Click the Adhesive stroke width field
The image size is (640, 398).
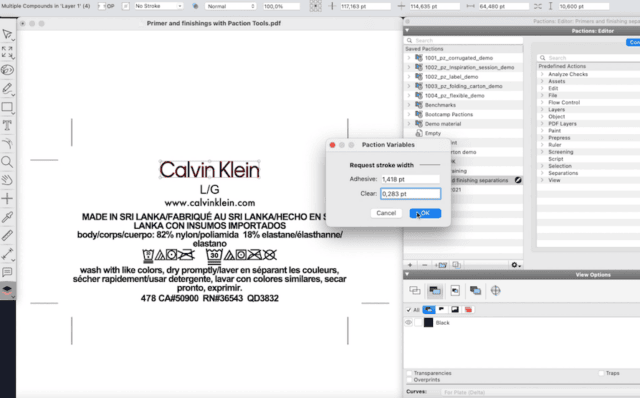pos(410,179)
